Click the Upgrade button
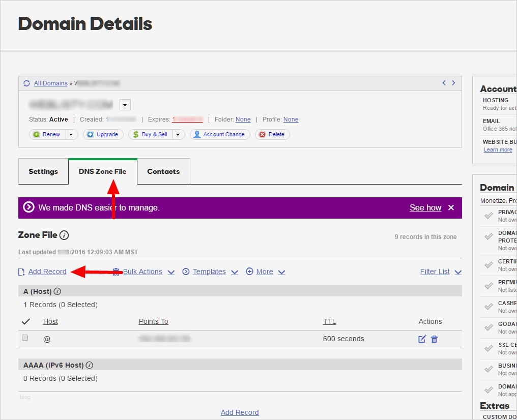 (103, 134)
